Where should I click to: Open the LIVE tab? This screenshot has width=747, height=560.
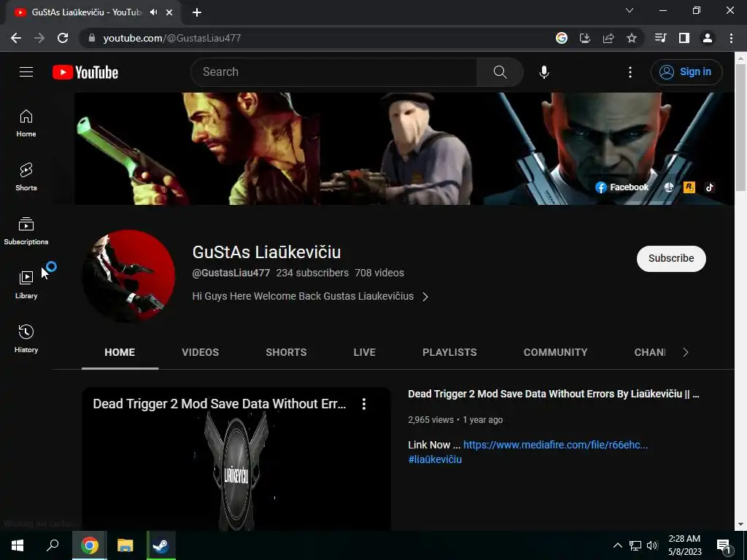coord(365,352)
